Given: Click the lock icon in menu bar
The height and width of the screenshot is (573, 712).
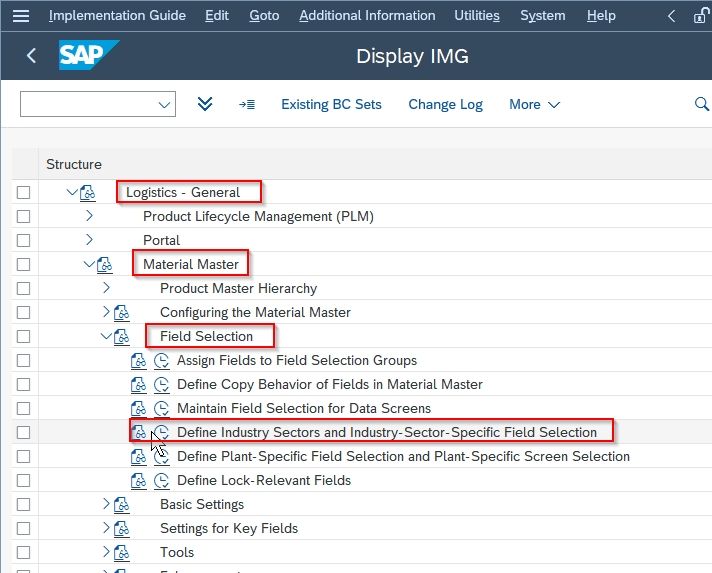Looking at the screenshot, I should pos(701,16).
